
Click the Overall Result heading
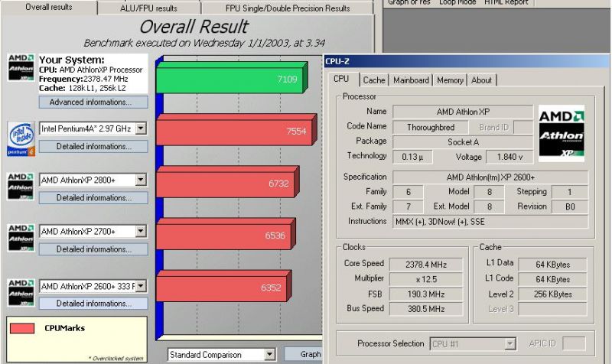(194, 27)
